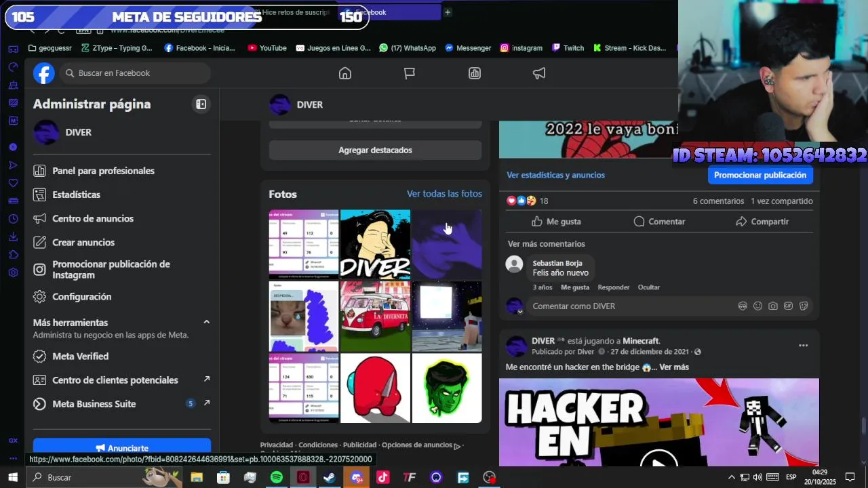This screenshot has height=488, width=868.
Task: Open the red Among Us character photo
Action: point(375,388)
